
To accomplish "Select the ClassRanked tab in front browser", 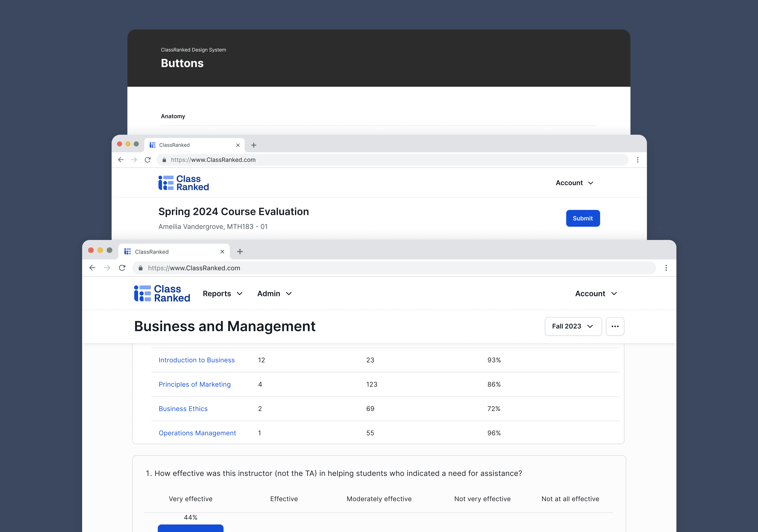I will tap(165, 252).
